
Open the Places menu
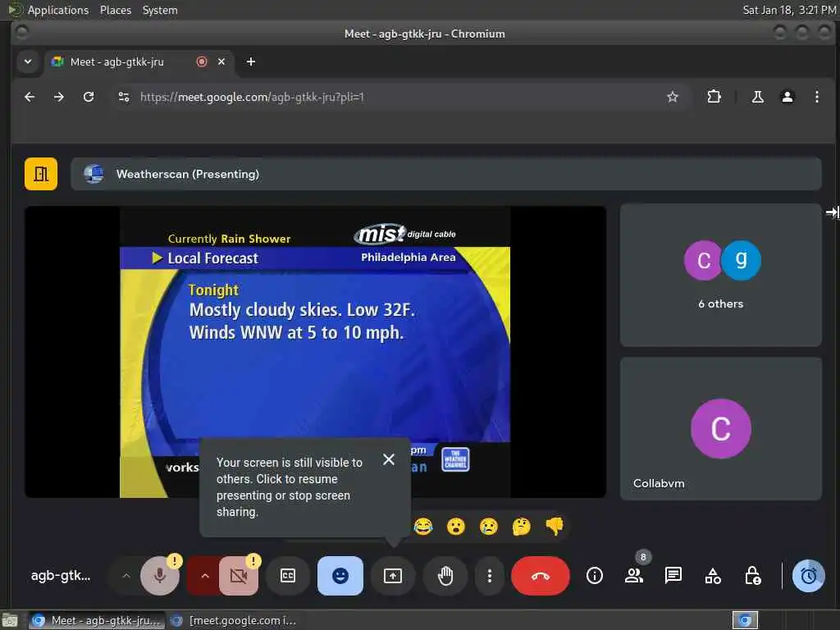click(x=115, y=10)
